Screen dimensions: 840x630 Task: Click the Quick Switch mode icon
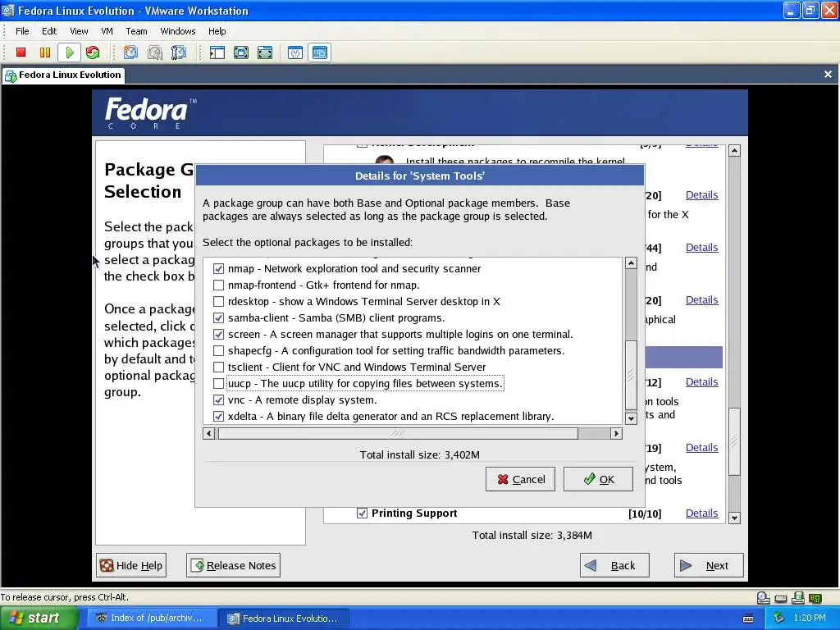(x=241, y=52)
